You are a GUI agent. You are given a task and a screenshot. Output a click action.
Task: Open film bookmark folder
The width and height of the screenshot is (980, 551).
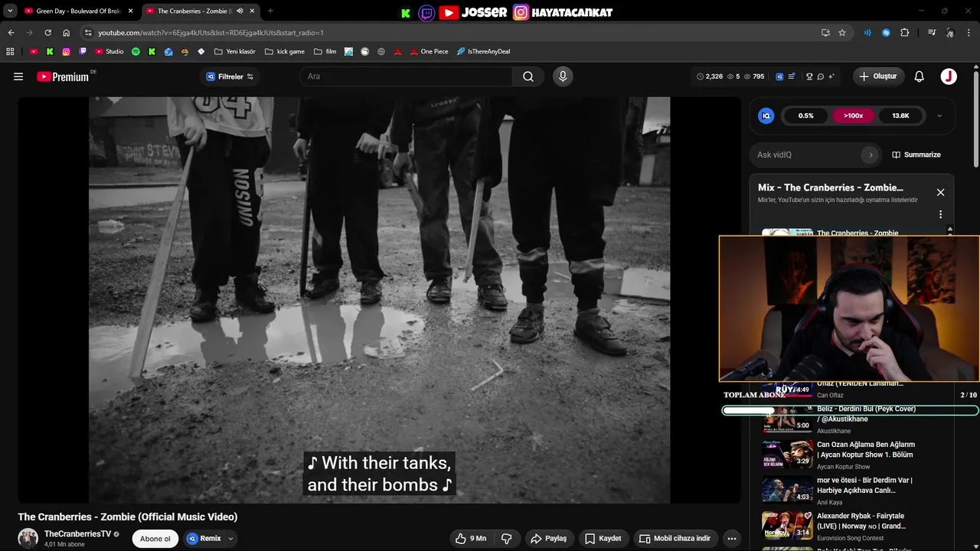coord(325,52)
